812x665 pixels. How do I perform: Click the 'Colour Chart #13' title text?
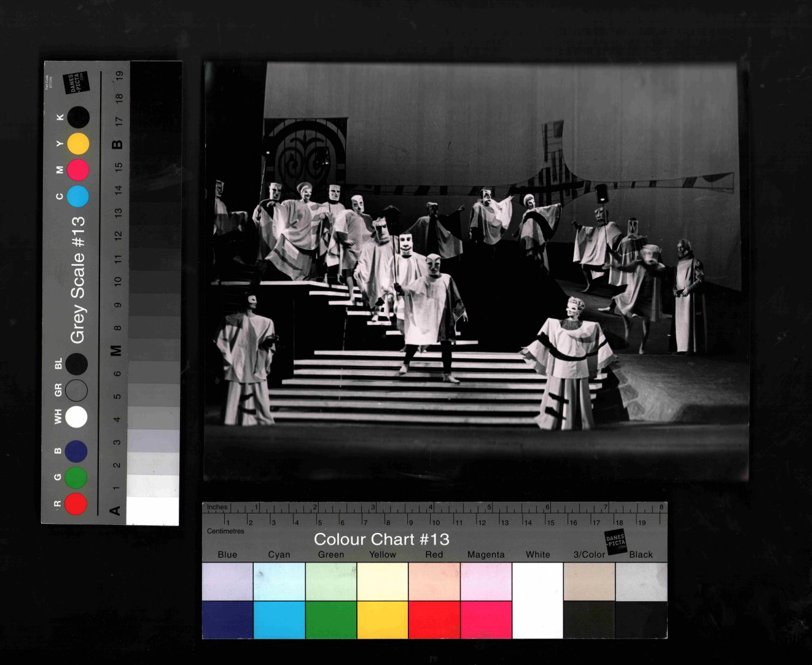pyautogui.click(x=381, y=540)
